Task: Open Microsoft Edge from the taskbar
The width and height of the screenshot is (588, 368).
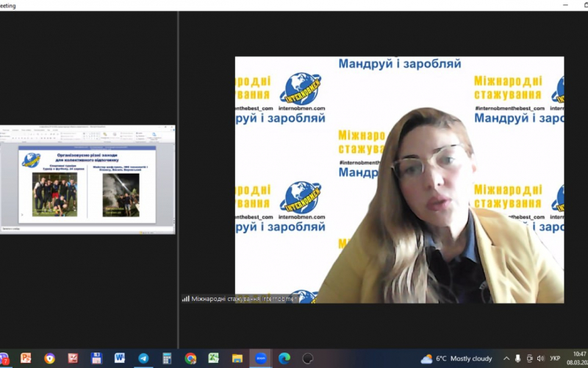Action: pyautogui.click(x=284, y=358)
